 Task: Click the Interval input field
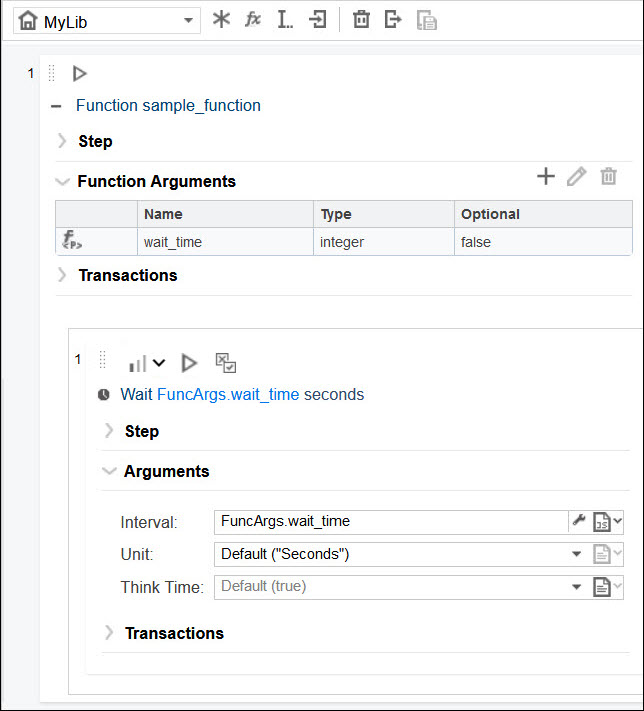coord(390,521)
